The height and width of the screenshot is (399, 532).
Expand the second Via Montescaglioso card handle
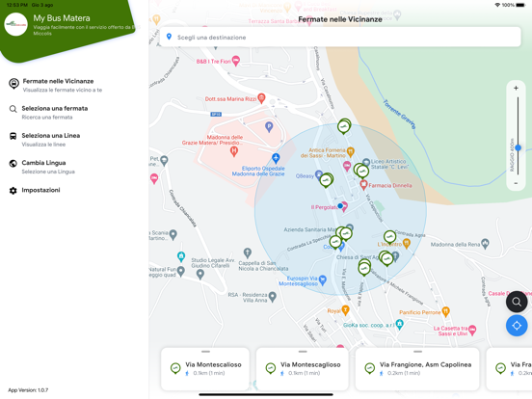[303, 352]
